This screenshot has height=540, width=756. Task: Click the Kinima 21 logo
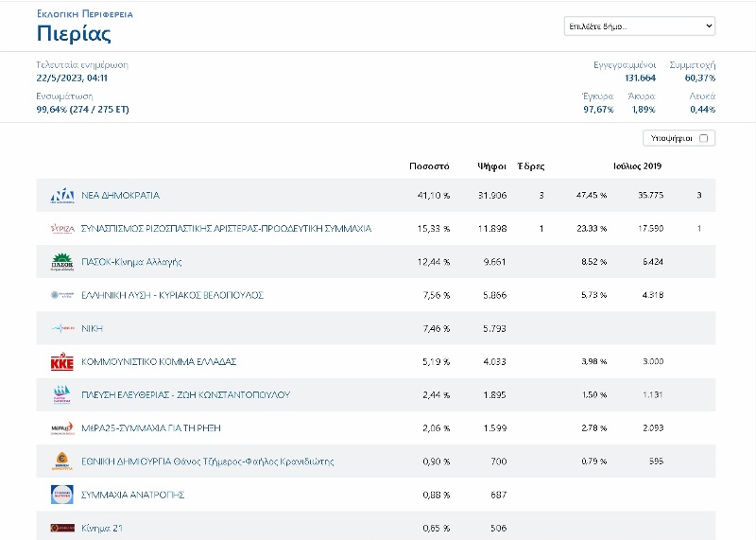click(62, 528)
